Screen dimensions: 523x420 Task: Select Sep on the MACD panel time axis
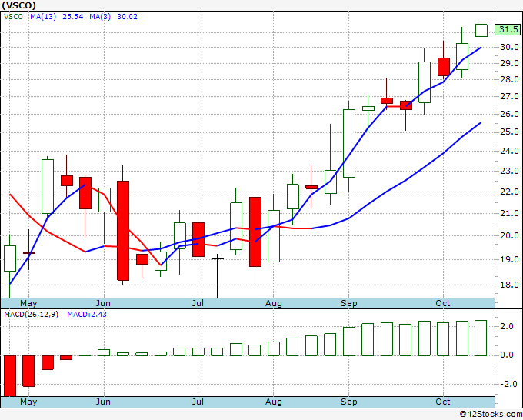[349, 402]
